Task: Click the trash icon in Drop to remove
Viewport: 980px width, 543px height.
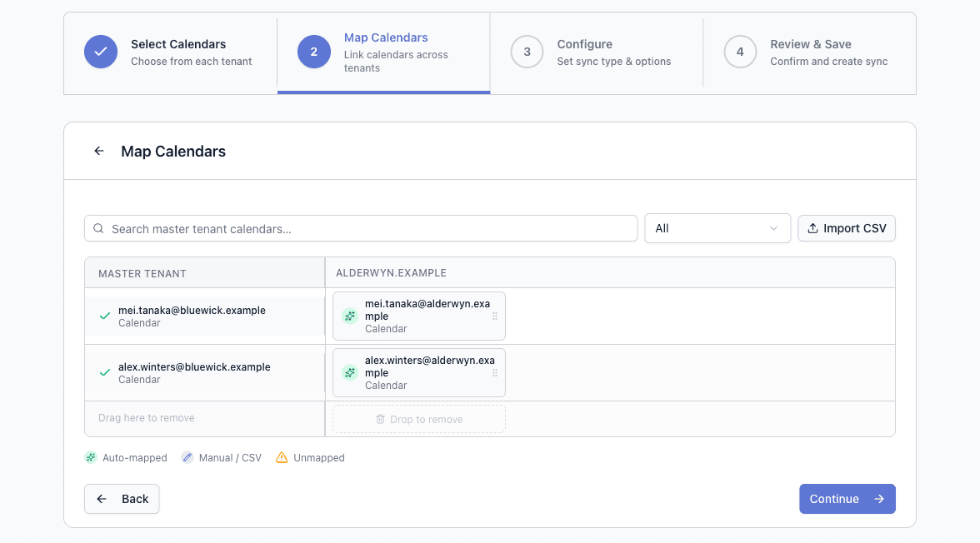Action: click(x=380, y=419)
